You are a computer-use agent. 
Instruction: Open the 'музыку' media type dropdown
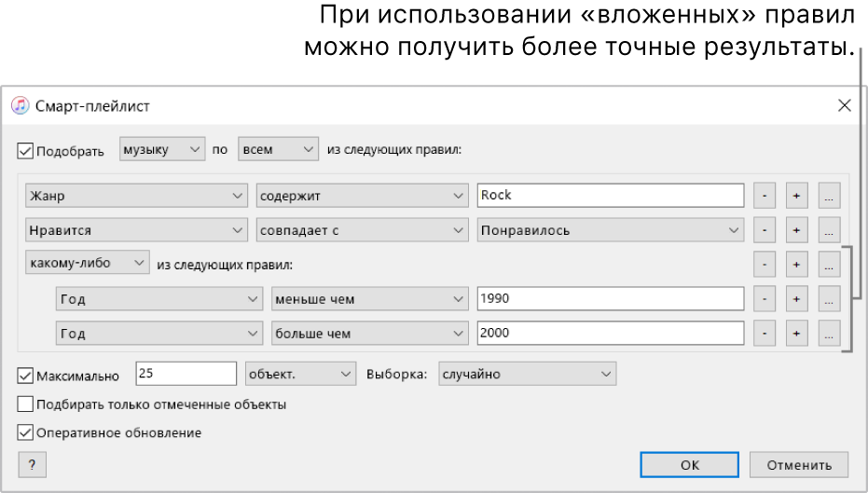162,149
